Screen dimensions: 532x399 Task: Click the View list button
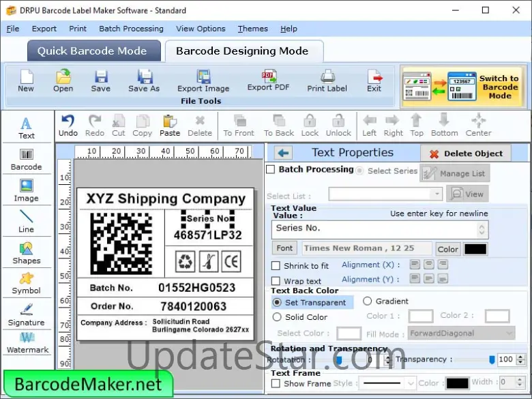[x=467, y=194]
